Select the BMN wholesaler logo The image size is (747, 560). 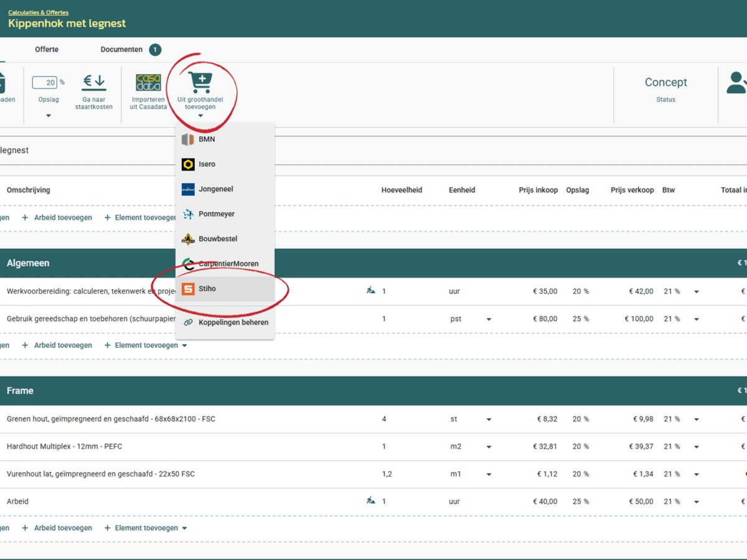tap(188, 139)
